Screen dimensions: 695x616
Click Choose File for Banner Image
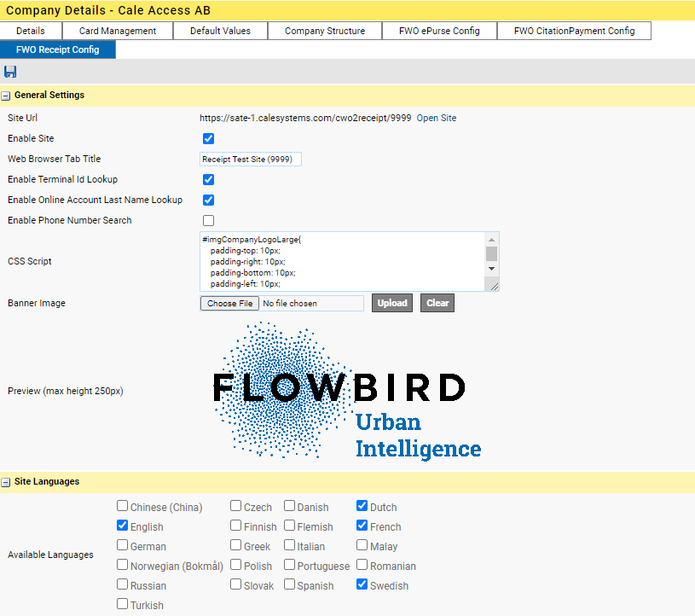tap(229, 304)
